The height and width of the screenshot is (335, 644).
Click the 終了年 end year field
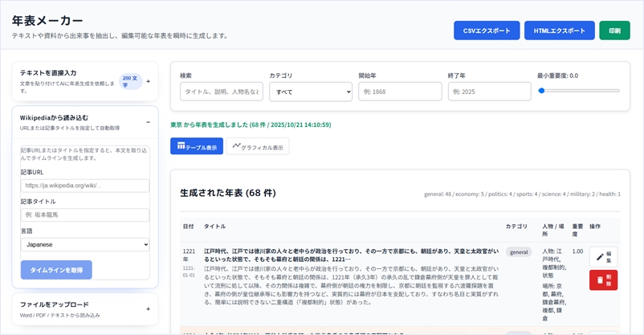pos(489,92)
